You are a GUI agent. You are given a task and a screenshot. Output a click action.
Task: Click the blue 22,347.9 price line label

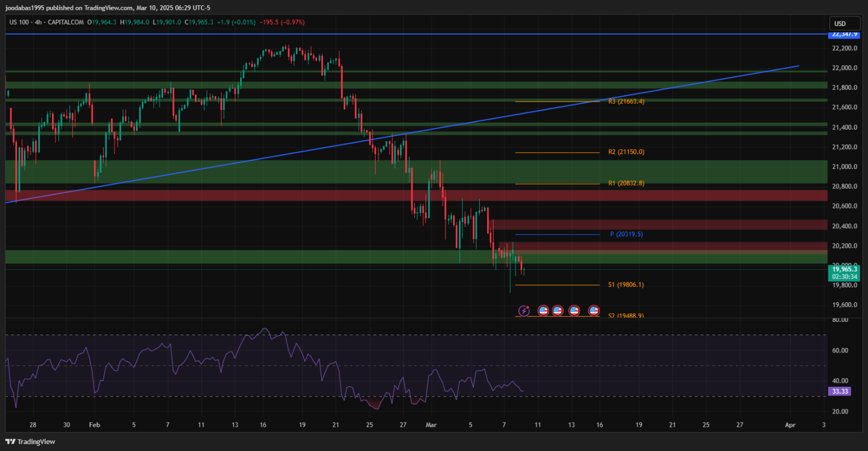point(845,34)
